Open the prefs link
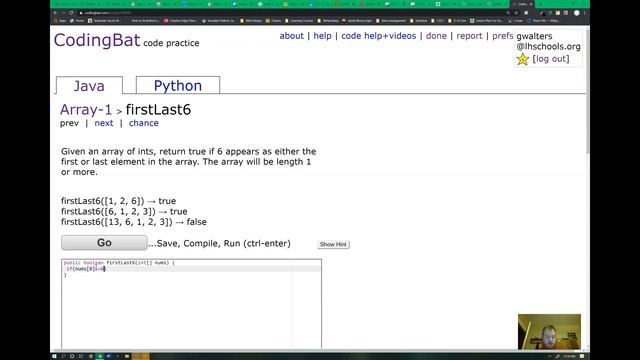640x360 pixels. [502, 36]
